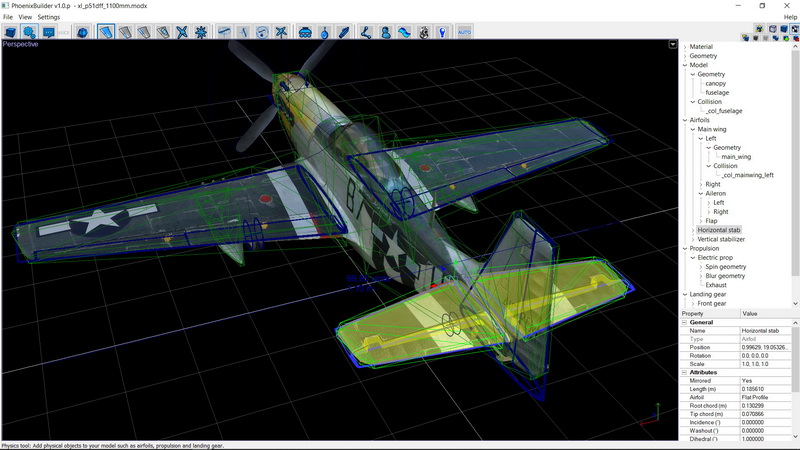The width and height of the screenshot is (800, 450).
Task: Expand the Material tree node
Action: [685, 46]
